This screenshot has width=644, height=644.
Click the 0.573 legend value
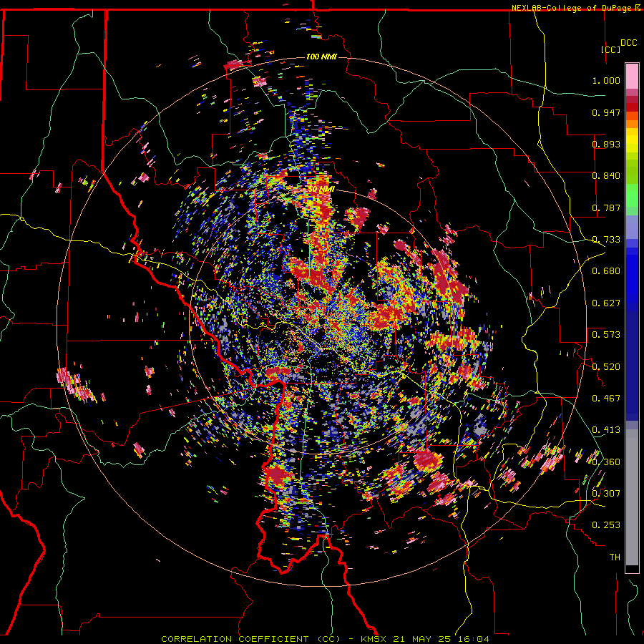pos(606,335)
